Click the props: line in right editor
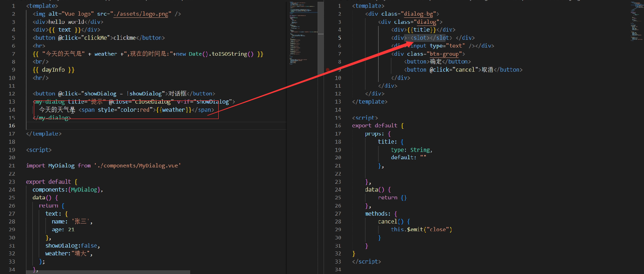This screenshot has height=274, width=644. (377, 134)
